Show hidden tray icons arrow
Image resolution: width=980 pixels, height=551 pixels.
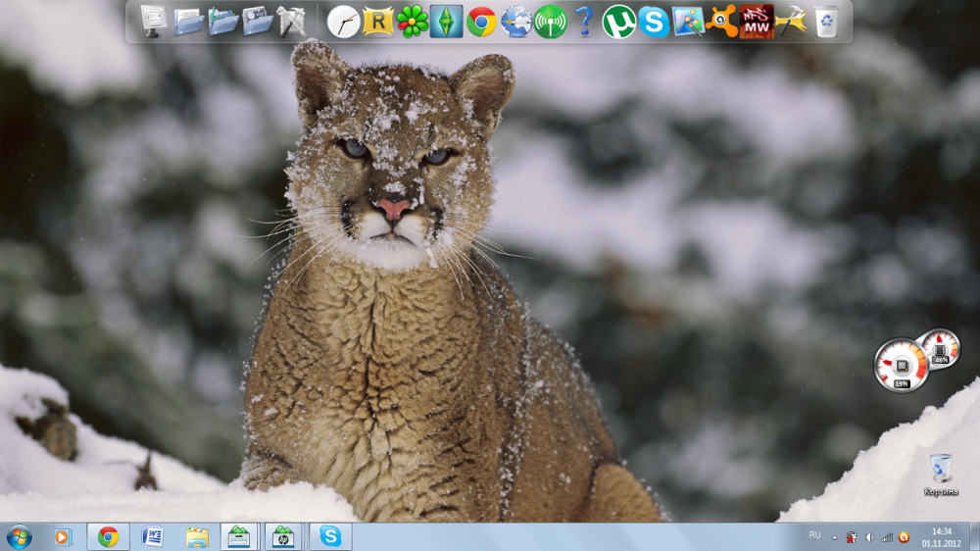pos(834,537)
